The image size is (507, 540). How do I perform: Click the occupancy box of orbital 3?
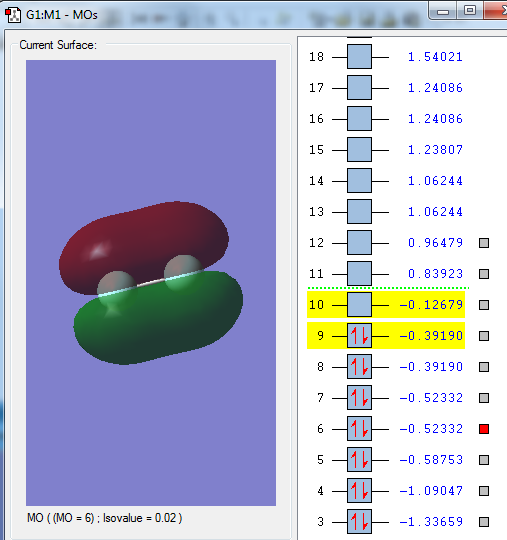359,521
